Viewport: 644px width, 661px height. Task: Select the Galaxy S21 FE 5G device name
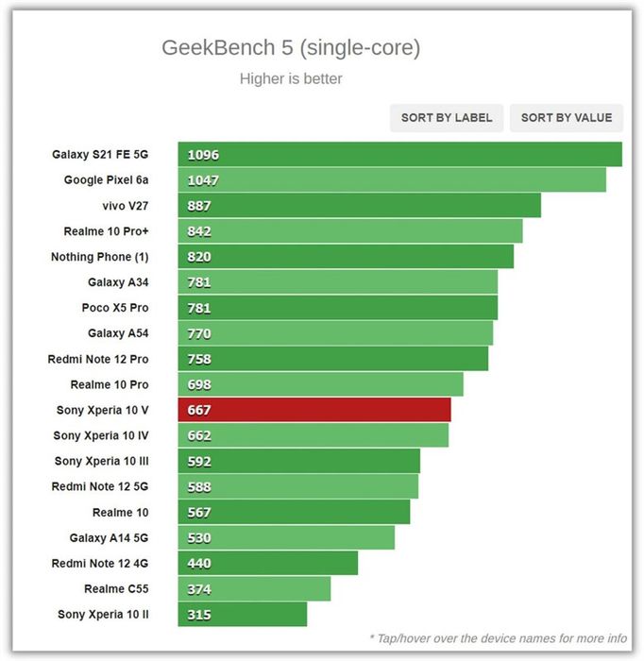100,154
